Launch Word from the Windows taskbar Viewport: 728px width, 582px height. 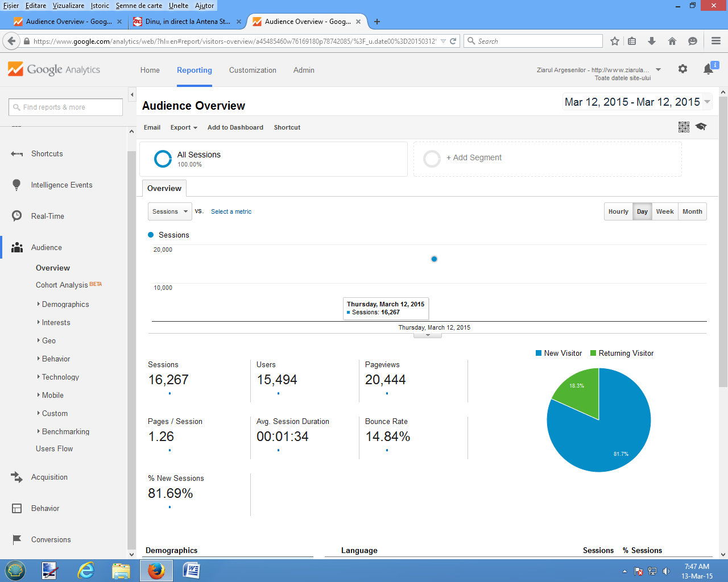(191, 570)
